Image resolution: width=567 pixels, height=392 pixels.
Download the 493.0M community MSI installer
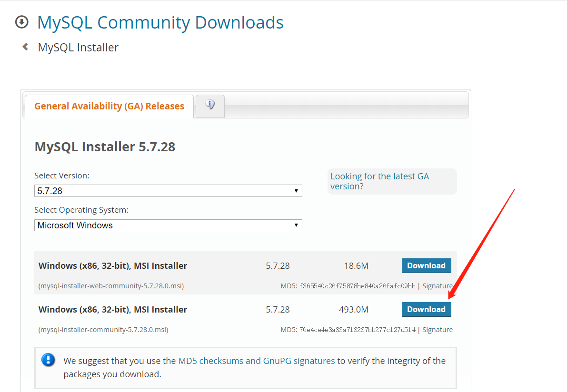427,309
